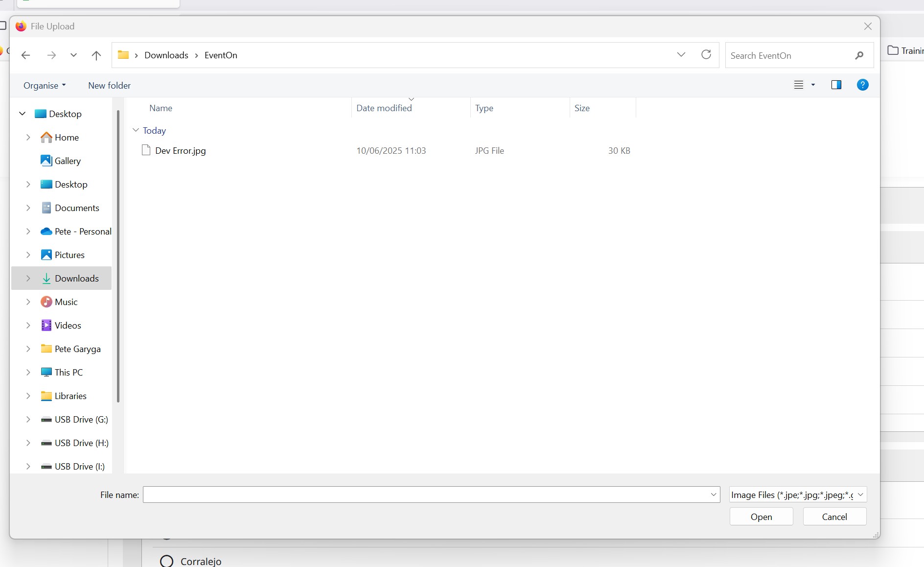Screen dimensions: 924x567
Task: Collapse the Today group
Action: 136,131
